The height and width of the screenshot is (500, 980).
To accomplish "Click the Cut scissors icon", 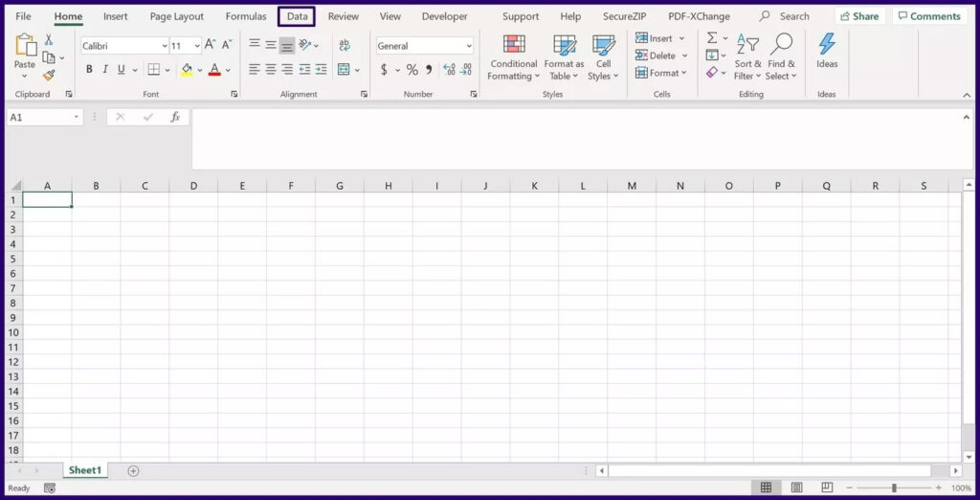I will click(x=49, y=40).
